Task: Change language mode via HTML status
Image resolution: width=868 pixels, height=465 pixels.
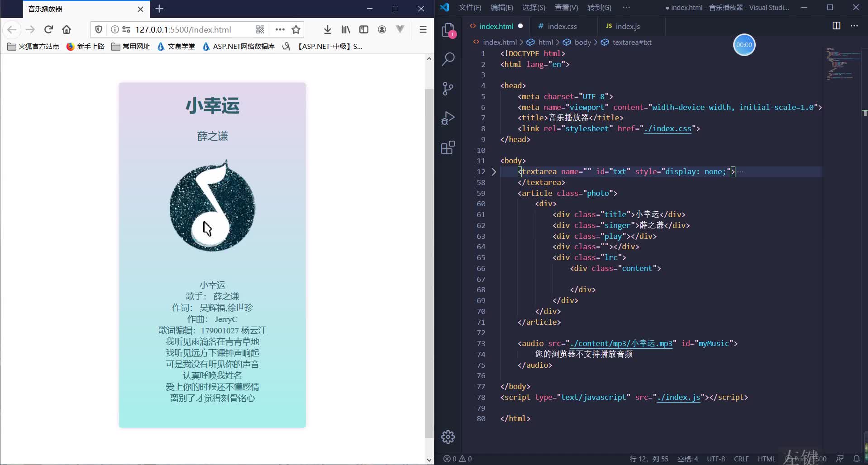Action: pyautogui.click(x=767, y=459)
